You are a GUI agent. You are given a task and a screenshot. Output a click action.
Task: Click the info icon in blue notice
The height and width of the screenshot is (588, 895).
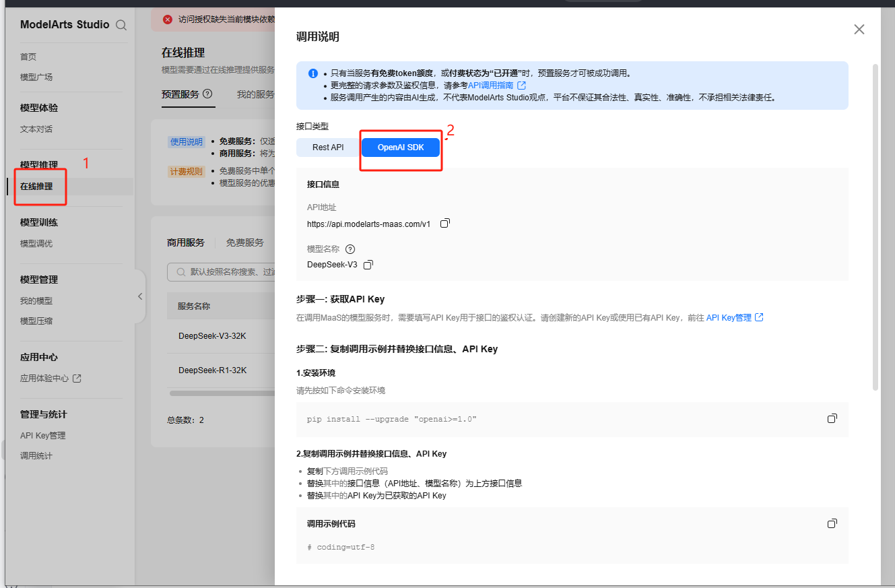[x=312, y=73]
